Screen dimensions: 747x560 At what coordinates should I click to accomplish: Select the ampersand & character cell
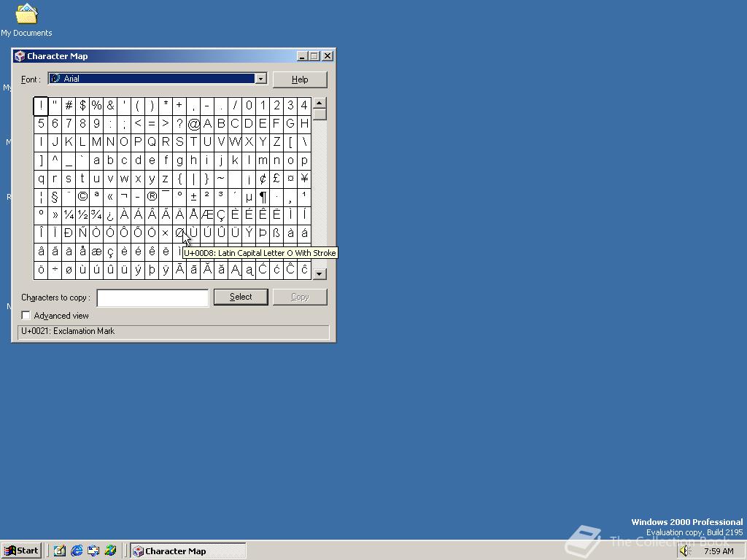click(x=110, y=106)
